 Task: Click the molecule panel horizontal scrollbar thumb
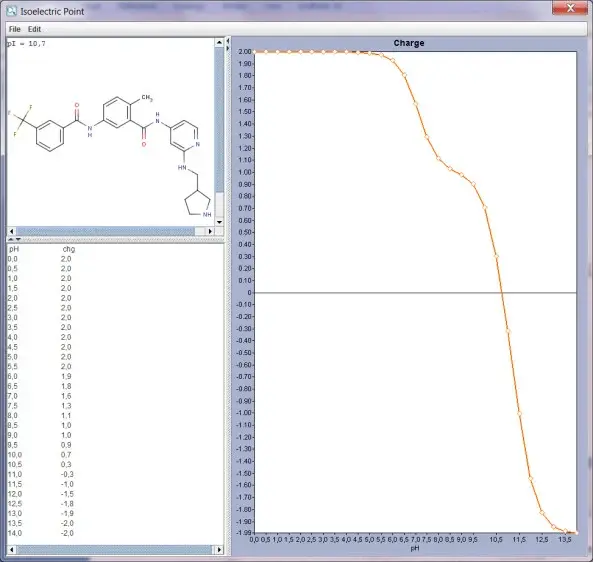105,231
